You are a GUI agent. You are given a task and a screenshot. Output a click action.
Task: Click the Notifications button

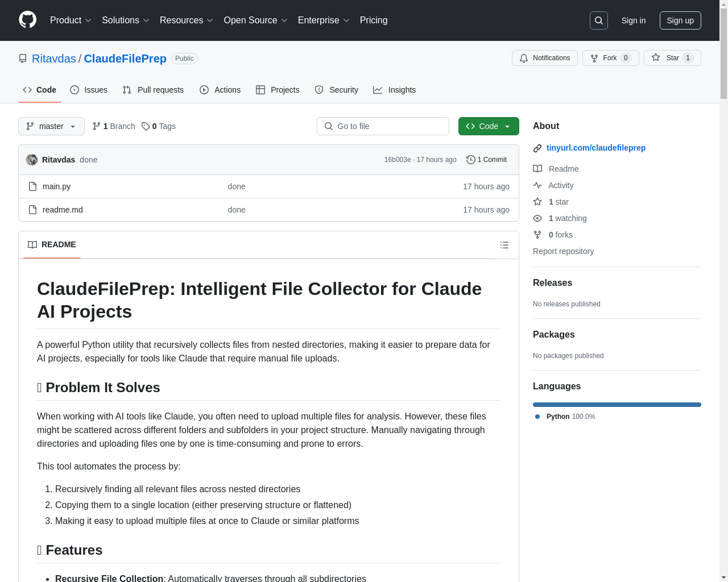coord(545,58)
